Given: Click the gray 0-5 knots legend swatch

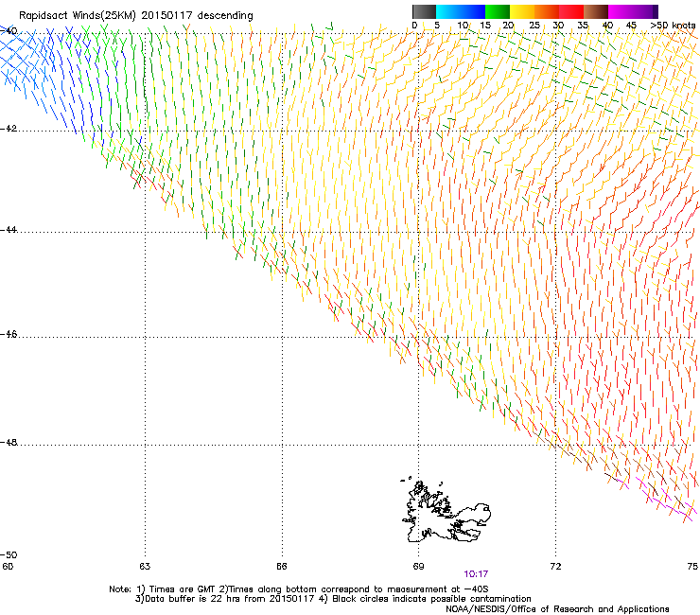Looking at the screenshot, I should (x=424, y=11).
